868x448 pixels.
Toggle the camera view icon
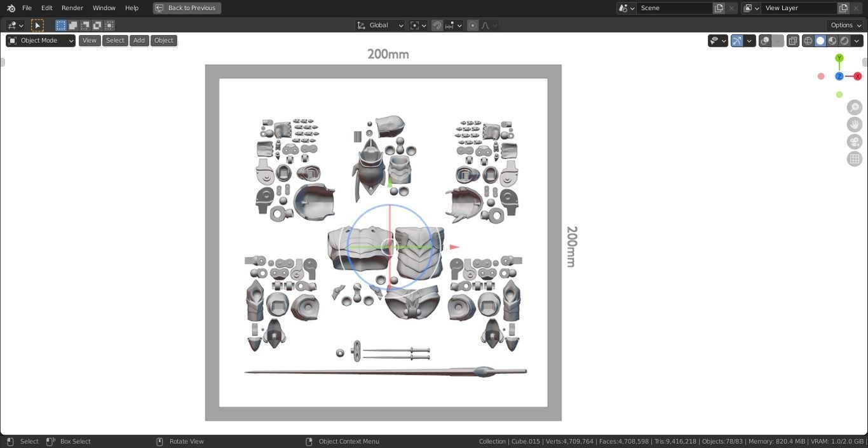tap(855, 142)
